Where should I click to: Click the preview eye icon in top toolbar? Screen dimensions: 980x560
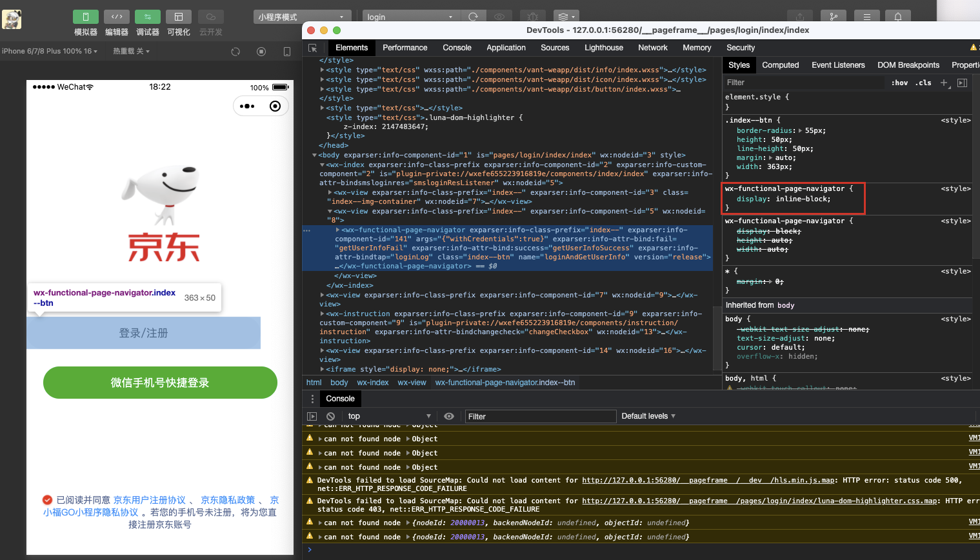point(499,17)
